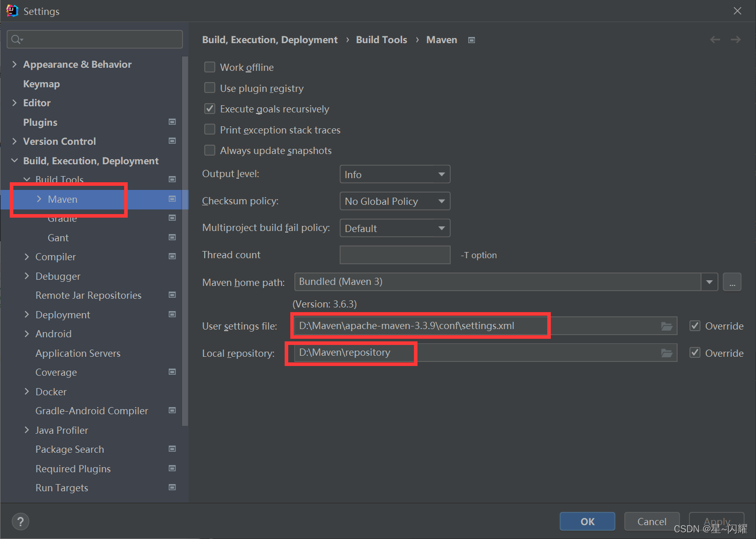Click the project icon beside the Maven breadcrumb
Image resolution: width=756 pixels, height=539 pixels.
472,40
